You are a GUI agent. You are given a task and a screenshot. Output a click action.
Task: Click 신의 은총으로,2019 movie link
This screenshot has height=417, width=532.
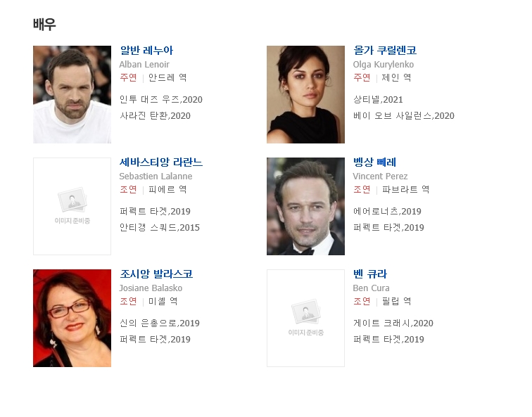click(160, 323)
